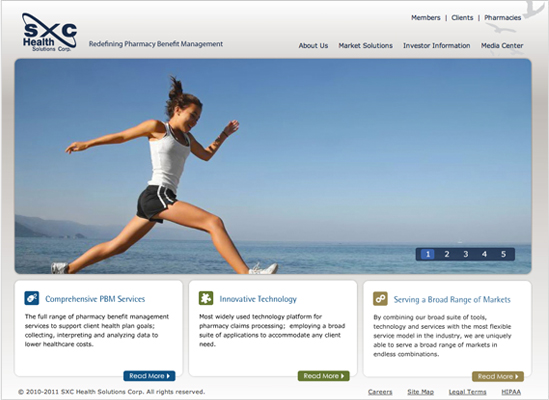Click the running woman banner image
The width and height of the screenshot is (549, 400).
[273, 166]
